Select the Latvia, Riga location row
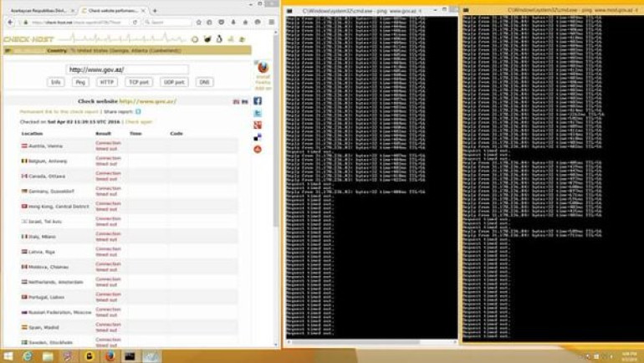This screenshot has width=644, height=363. pos(129,252)
